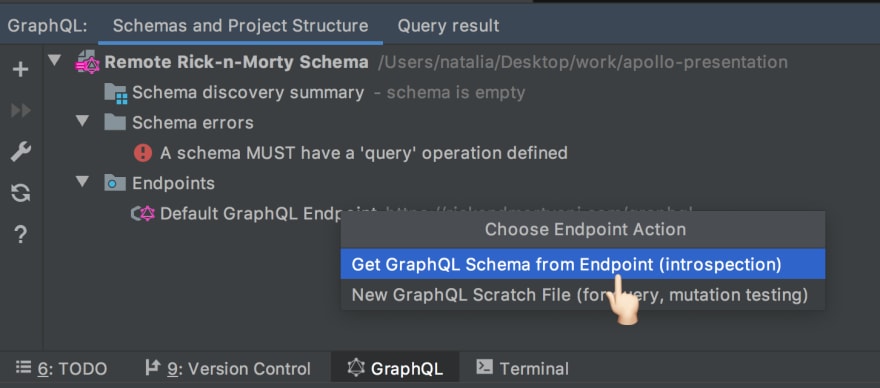Click the refresh schema icon
The image size is (880, 388).
point(21,193)
